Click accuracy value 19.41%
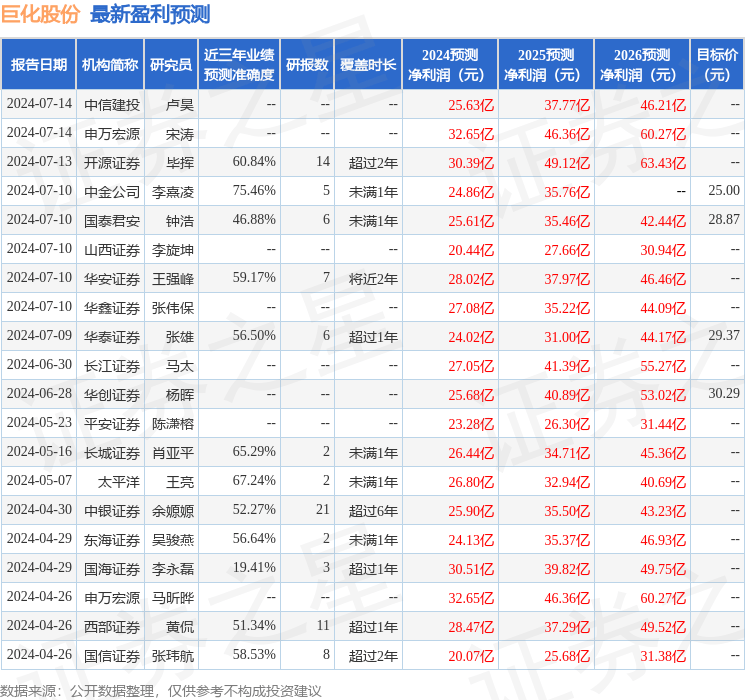This screenshot has width=745, height=700. pyautogui.click(x=254, y=567)
